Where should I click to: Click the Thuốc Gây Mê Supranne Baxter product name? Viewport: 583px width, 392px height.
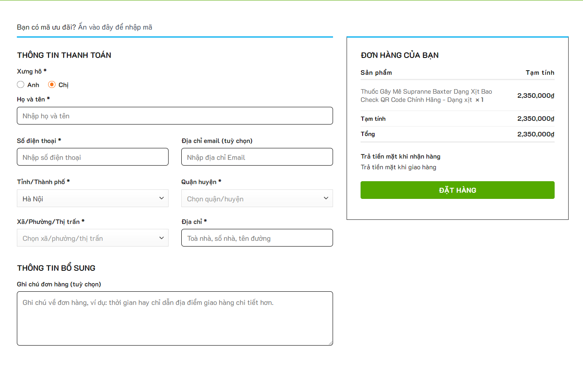tap(426, 96)
